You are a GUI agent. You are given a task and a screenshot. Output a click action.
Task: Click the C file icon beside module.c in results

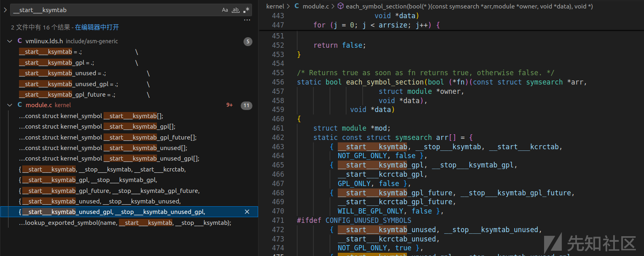click(x=20, y=105)
